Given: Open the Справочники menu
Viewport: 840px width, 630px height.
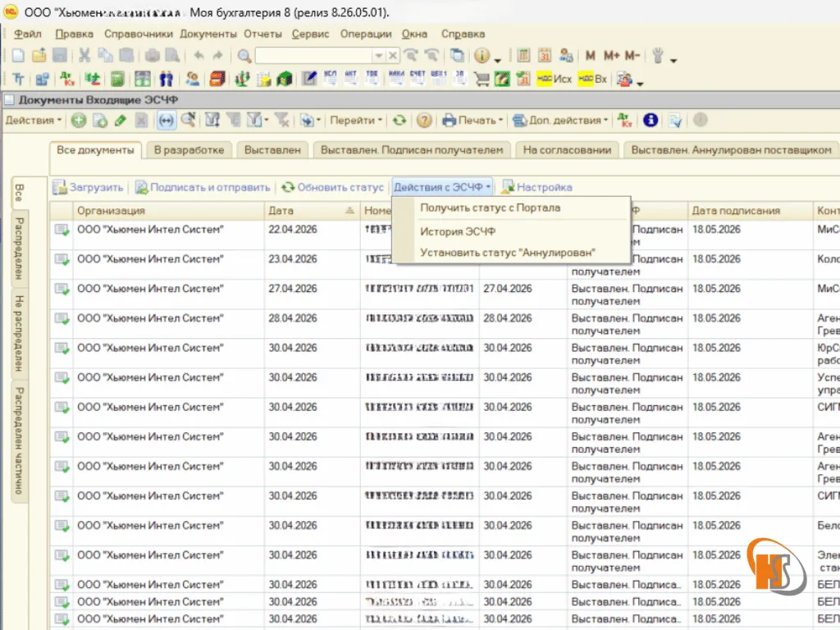Looking at the screenshot, I should click(x=138, y=34).
